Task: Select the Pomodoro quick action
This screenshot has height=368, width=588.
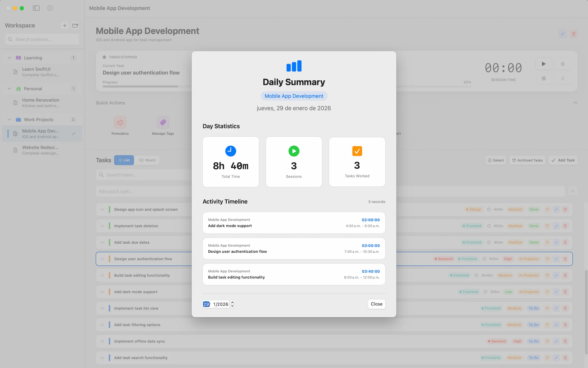Action: point(120,122)
